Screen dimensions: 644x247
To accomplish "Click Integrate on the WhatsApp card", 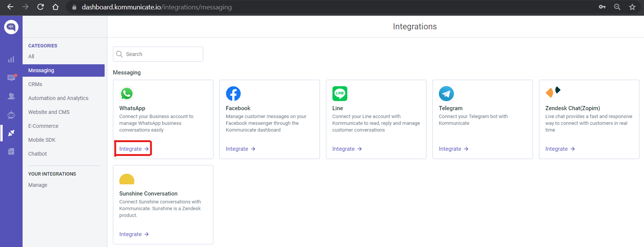I will pyautogui.click(x=134, y=149).
